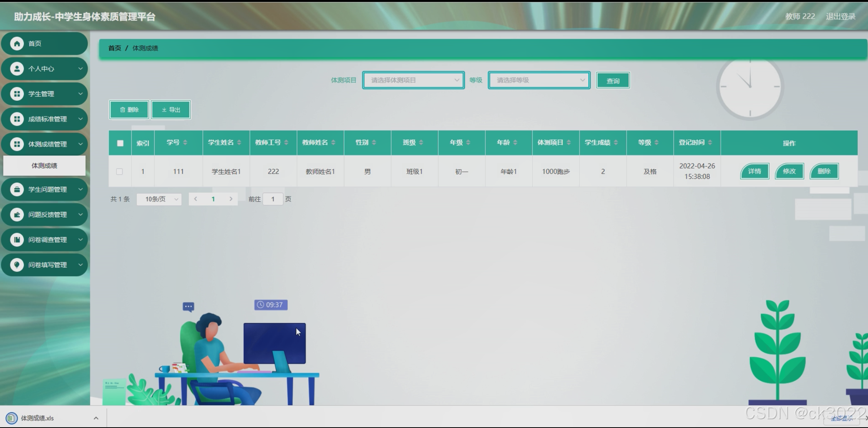Click the book icon next to 问卷调查管理
Viewport: 868px width, 428px height.
(17, 240)
